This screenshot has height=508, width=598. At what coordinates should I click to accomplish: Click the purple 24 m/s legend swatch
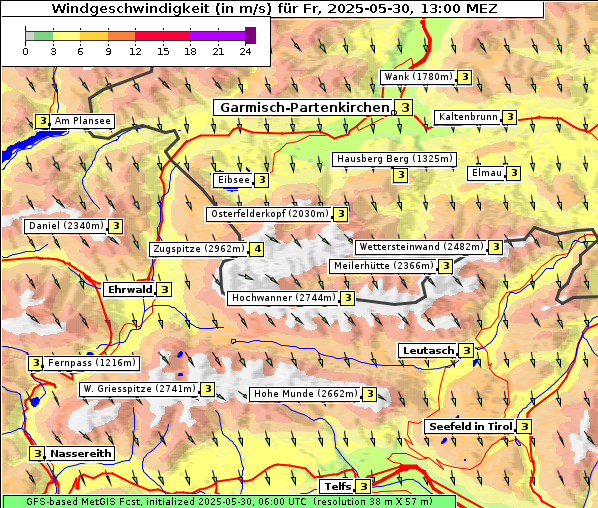(x=250, y=35)
